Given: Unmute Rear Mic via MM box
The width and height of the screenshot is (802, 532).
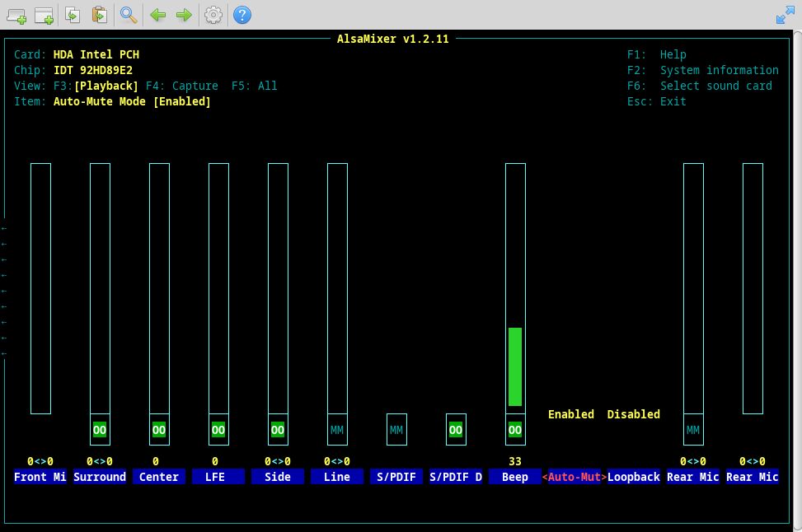Looking at the screenshot, I should click(x=693, y=430).
